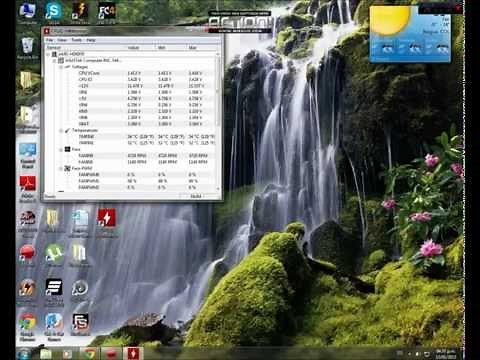Open the Google Chrome desktop shortcut
This screenshot has width=480, height=360.
point(27,327)
